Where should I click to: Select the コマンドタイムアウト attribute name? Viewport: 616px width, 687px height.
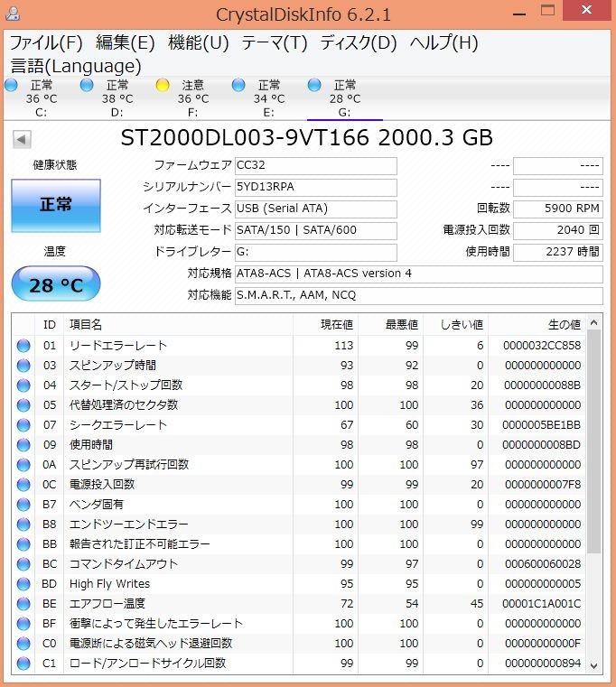click(x=123, y=564)
